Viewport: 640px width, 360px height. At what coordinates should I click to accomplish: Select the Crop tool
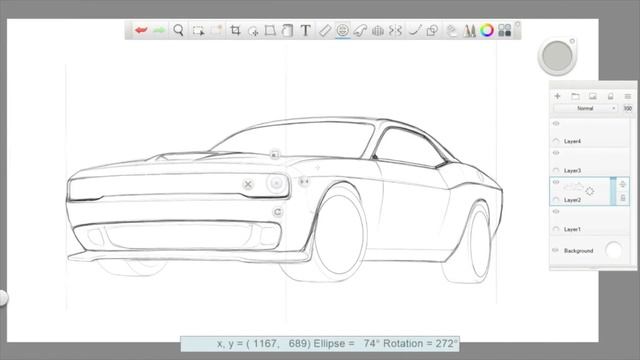pyautogui.click(x=235, y=30)
